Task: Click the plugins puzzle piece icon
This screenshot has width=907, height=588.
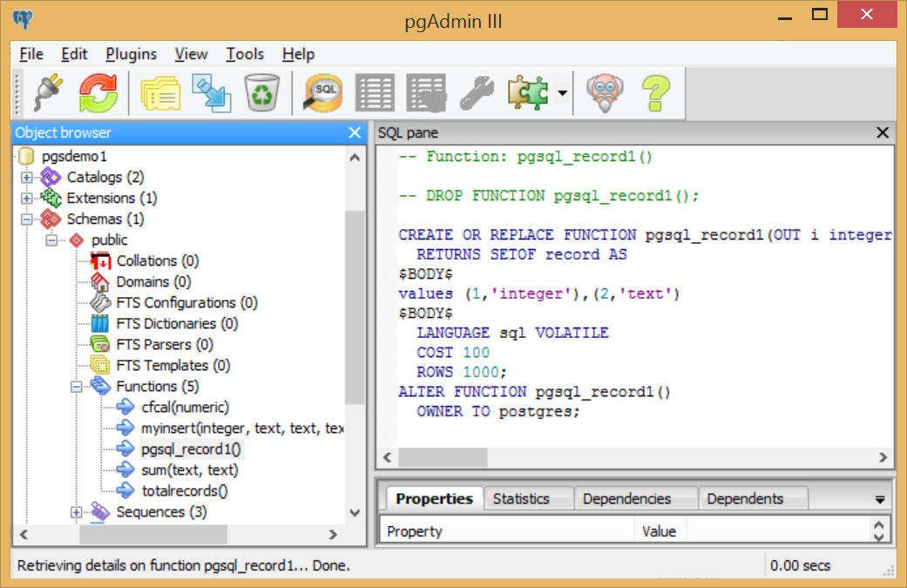Action: tap(528, 92)
